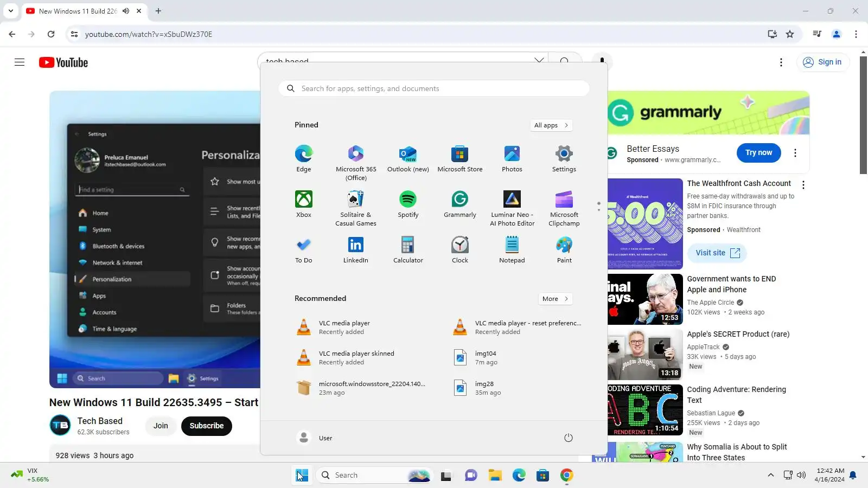Click the taskbar Search box

coord(374,476)
